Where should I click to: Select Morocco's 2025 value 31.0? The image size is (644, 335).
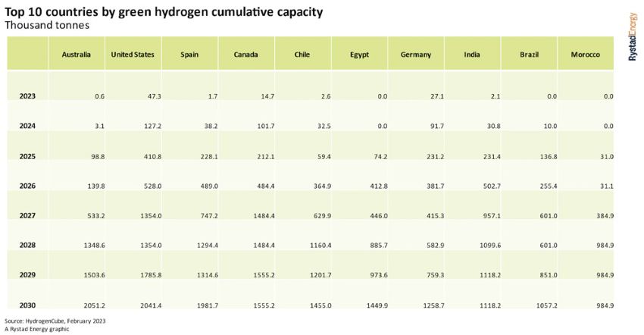pyautogui.click(x=607, y=156)
